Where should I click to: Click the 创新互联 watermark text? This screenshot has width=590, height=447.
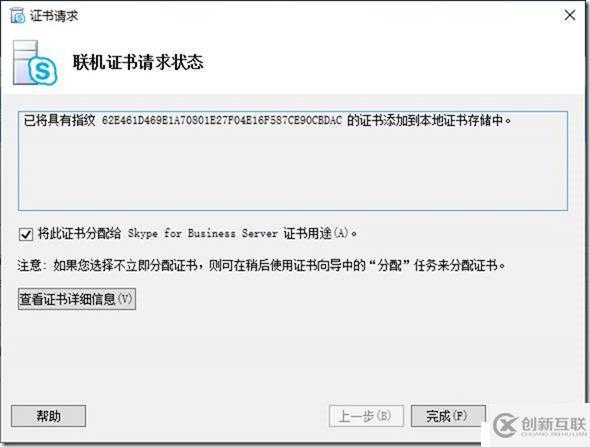554,424
